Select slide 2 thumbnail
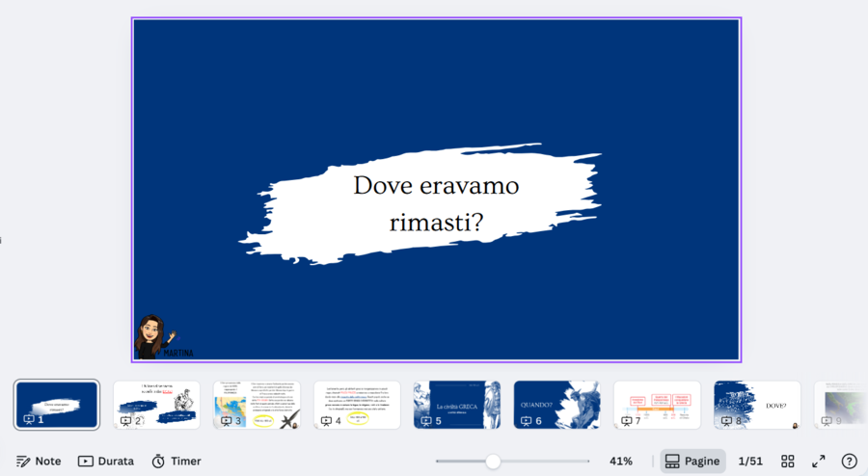 (156, 405)
